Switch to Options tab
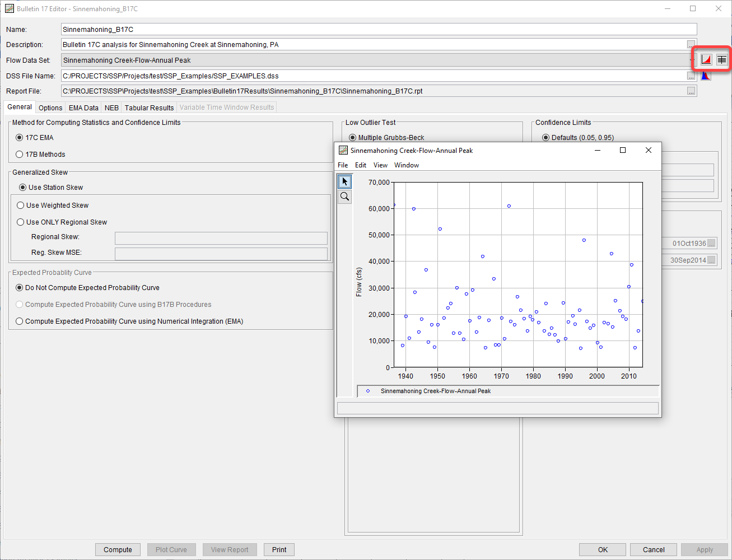Viewport: 732px width, 560px height. (50, 108)
